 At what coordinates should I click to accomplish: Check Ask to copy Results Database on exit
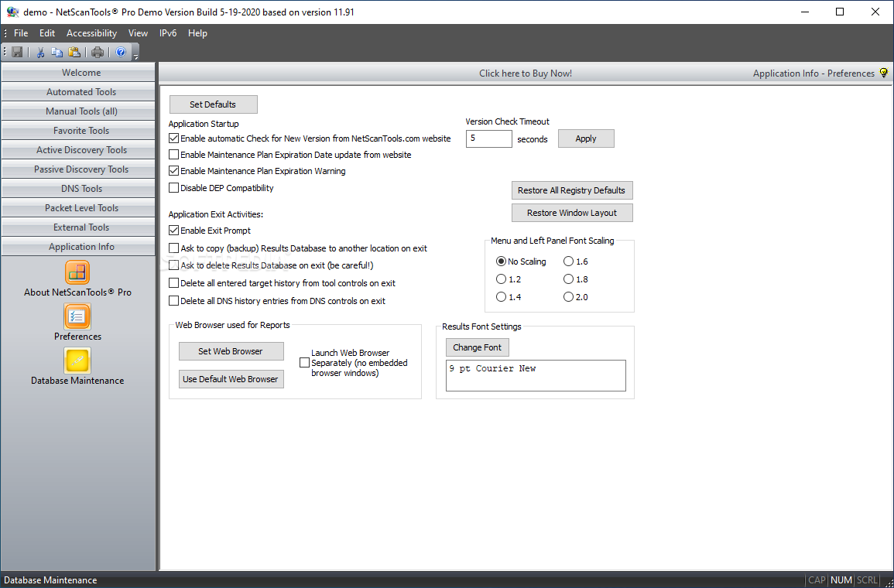pyautogui.click(x=174, y=248)
